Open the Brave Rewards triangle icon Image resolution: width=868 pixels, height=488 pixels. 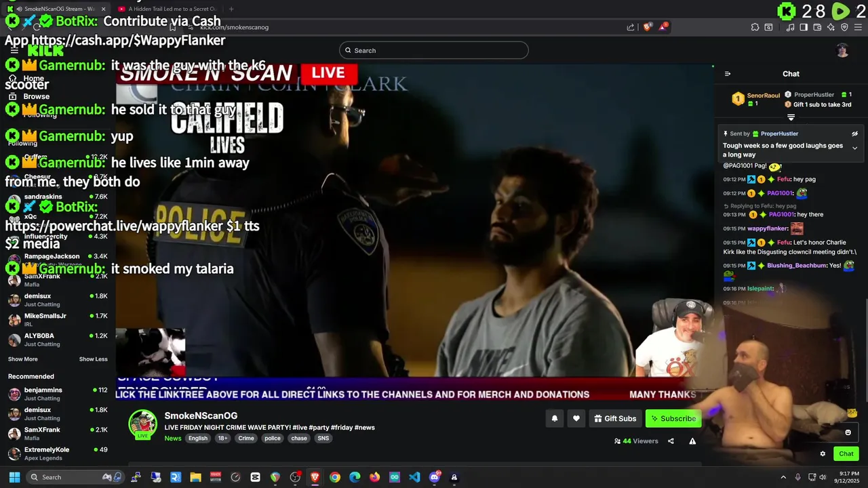coord(664,27)
